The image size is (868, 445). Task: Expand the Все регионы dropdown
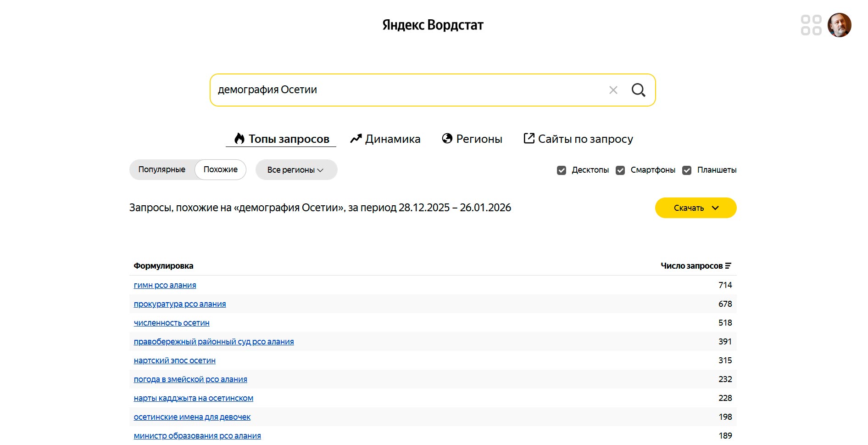tap(296, 170)
